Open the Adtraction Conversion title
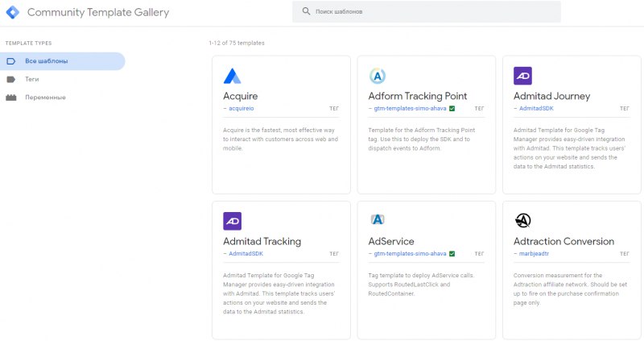Viewport: 644px width, 341px height. pyautogui.click(x=563, y=242)
